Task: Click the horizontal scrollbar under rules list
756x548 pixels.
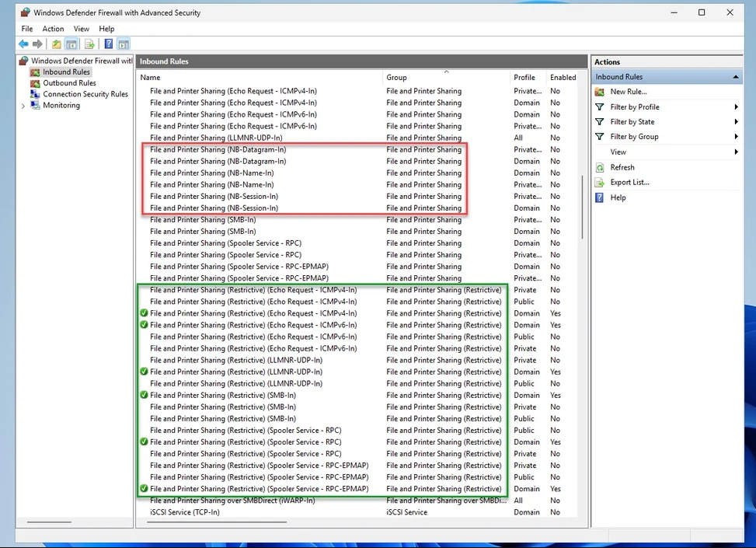Action: 217,522
